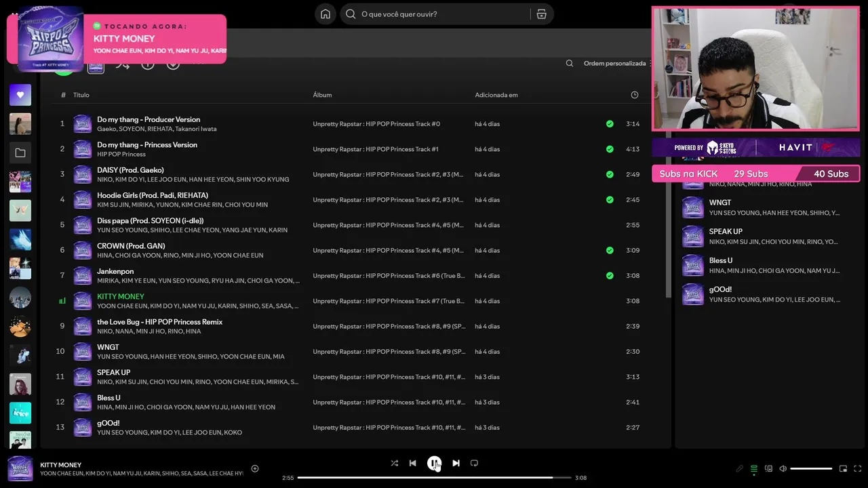This screenshot has width=868, height=488.
Task: Open album link HIP POP Princess Track #6
Action: pos(389,276)
